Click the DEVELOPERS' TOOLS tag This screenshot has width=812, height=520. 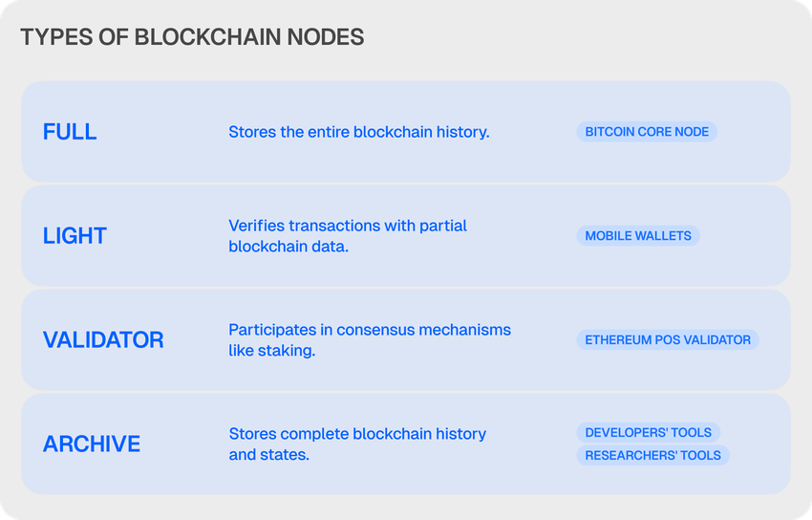[x=649, y=433]
